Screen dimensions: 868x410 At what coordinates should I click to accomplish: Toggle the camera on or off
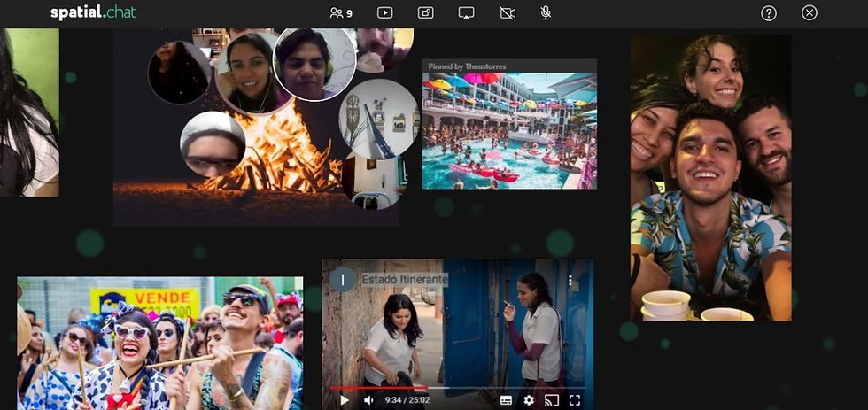coord(508,13)
